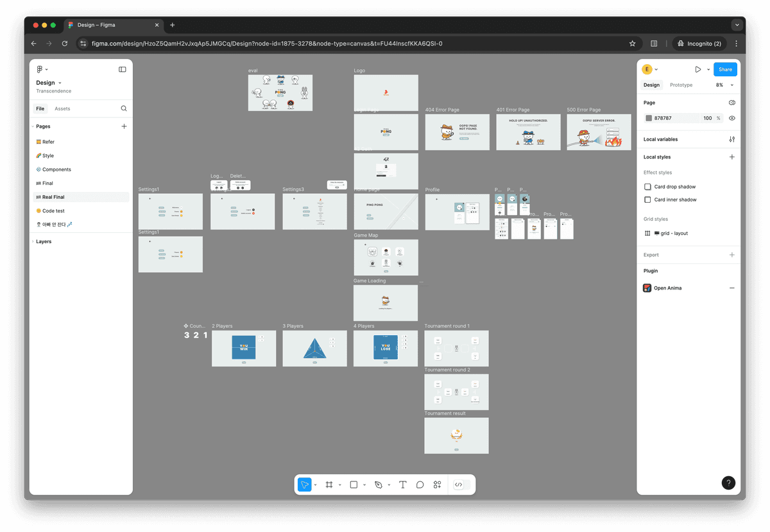Open the Actions tool in toolbar

tap(437, 485)
